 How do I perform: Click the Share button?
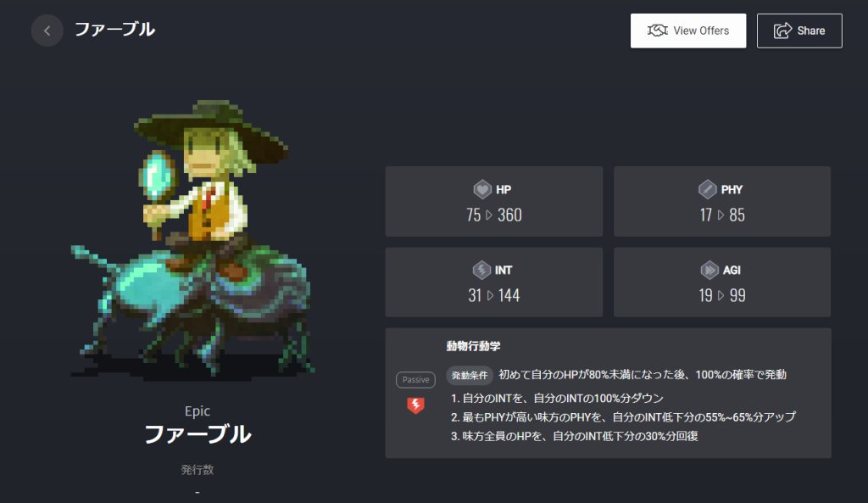coord(799,31)
